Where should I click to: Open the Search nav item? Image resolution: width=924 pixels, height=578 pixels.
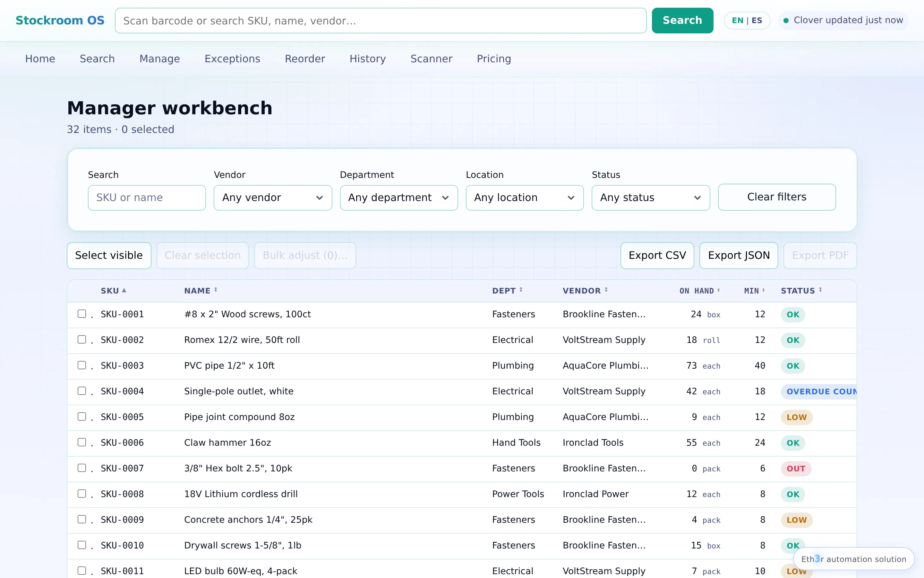97,59
